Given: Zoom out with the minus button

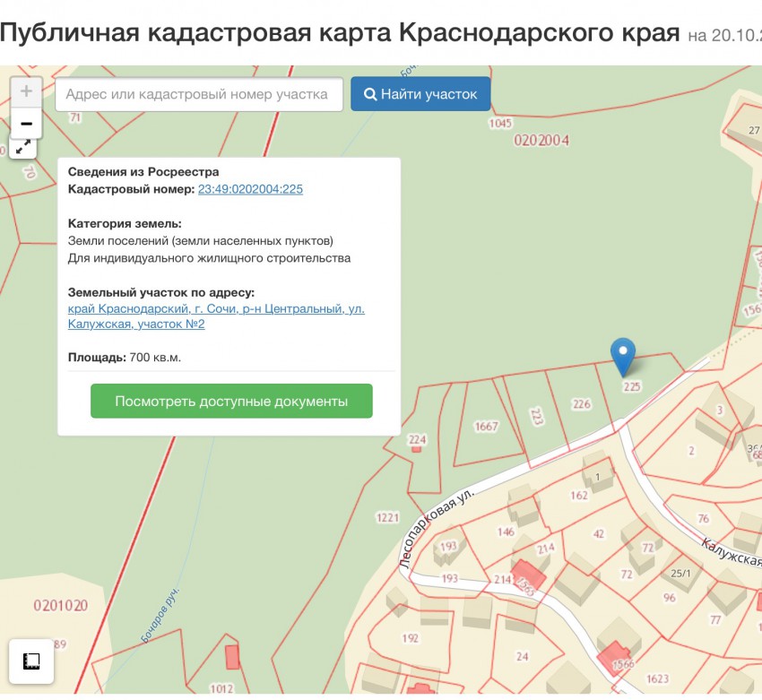Looking at the screenshot, I should [26, 124].
